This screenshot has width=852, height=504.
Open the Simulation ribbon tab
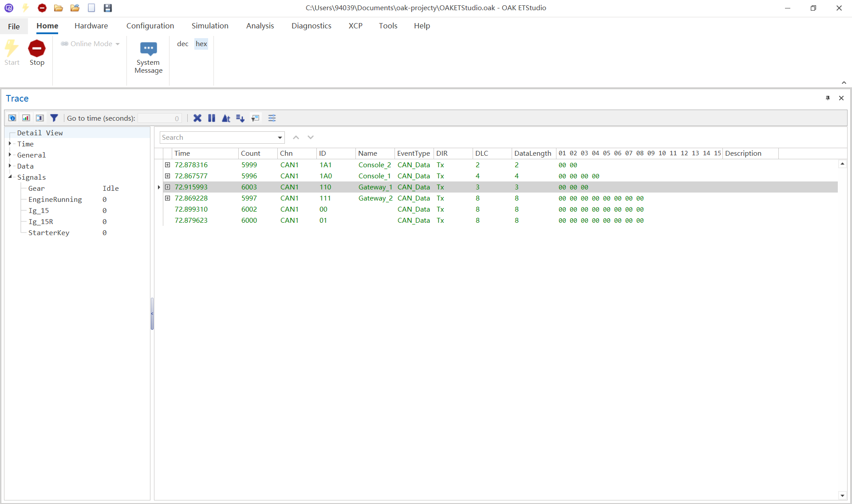210,26
